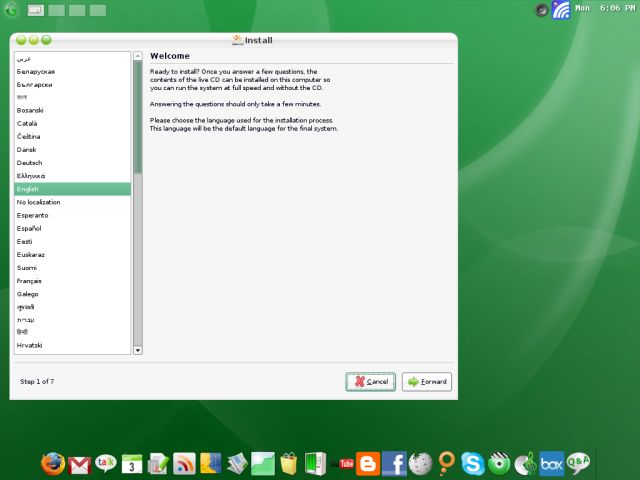
Task: Launch Skype from the dock
Action: click(473, 464)
